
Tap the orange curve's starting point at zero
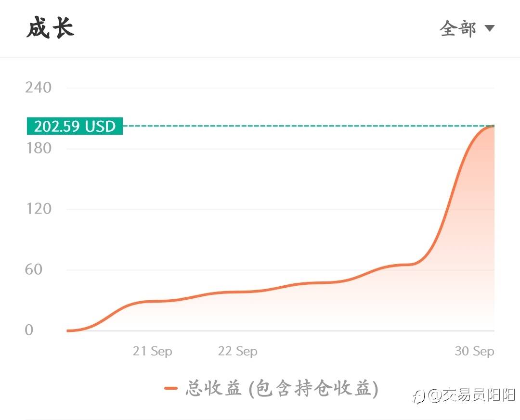[68, 331]
